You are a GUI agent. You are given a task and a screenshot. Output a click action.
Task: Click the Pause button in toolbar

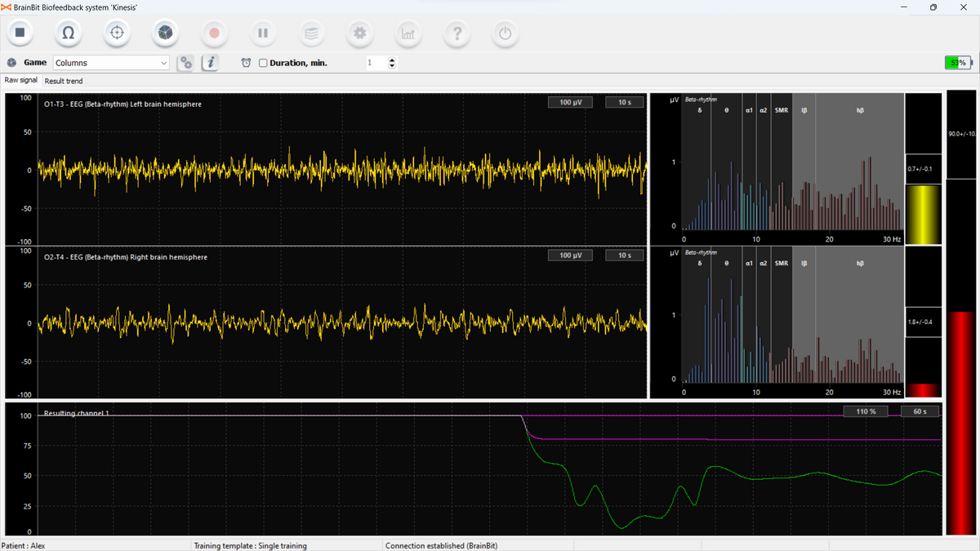[x=262, y=33]
